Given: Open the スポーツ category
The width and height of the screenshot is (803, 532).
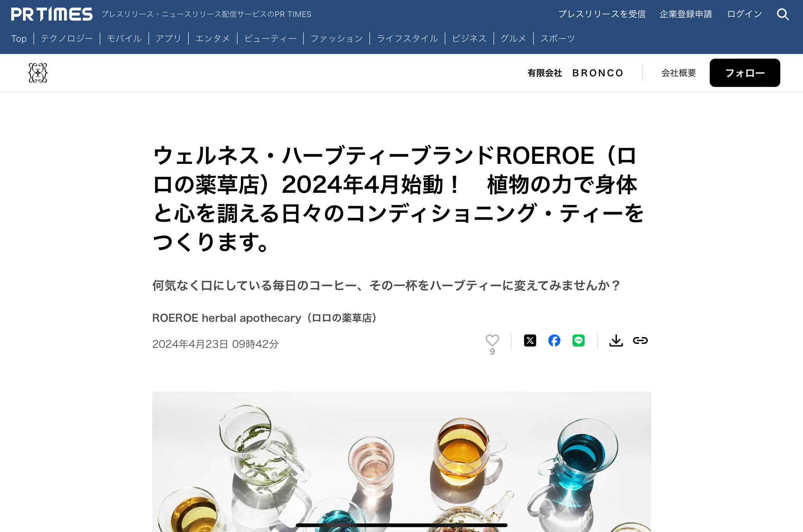Looking at the screenshot, I should click(x=557, y=38).
